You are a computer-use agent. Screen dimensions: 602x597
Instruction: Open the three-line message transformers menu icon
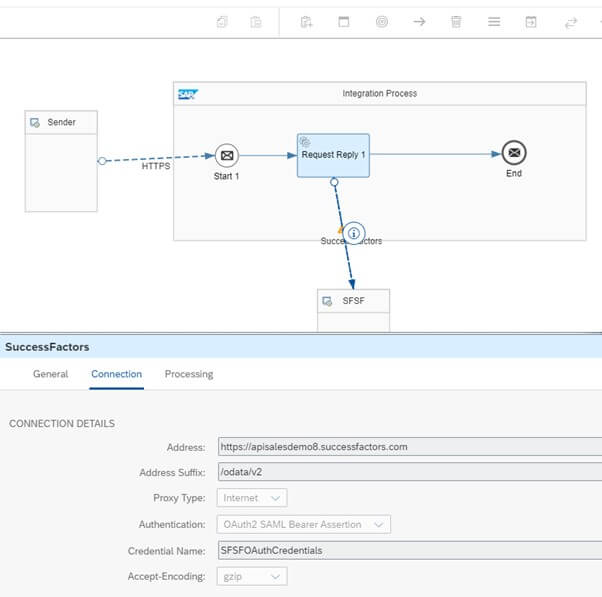(494, 21)
